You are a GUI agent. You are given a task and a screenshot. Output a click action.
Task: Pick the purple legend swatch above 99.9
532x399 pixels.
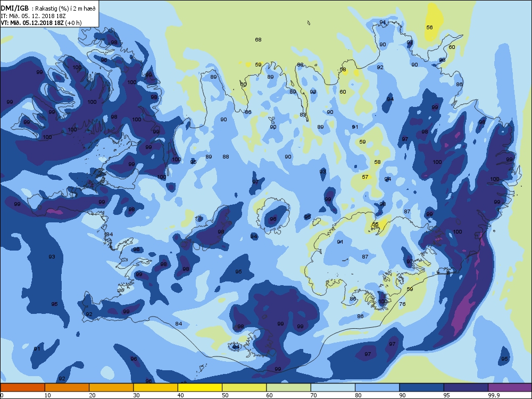[510, 387]
